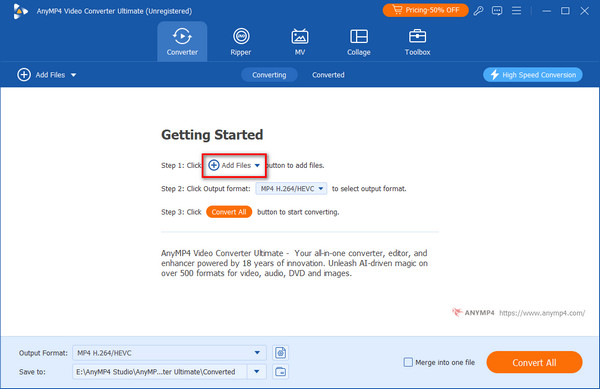600x389 pixels.
Task: Click the output profile settings icon
Action: (x=280, y=353)
